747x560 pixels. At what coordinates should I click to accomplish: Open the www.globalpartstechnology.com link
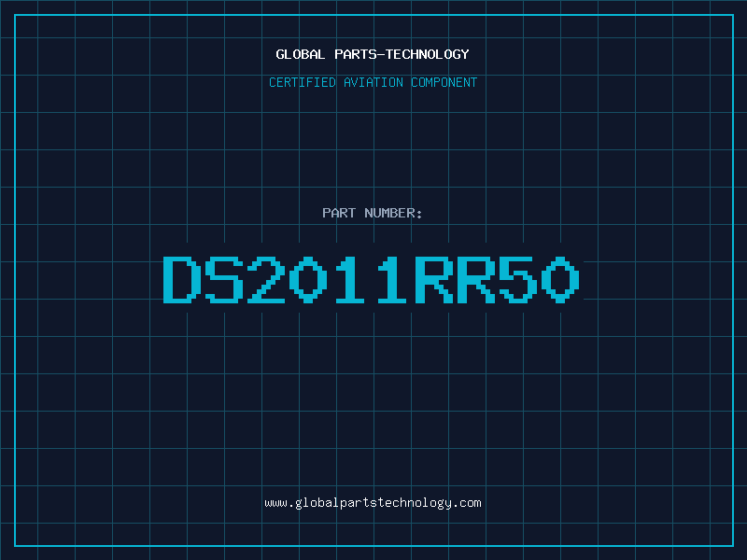coord(373,503)
